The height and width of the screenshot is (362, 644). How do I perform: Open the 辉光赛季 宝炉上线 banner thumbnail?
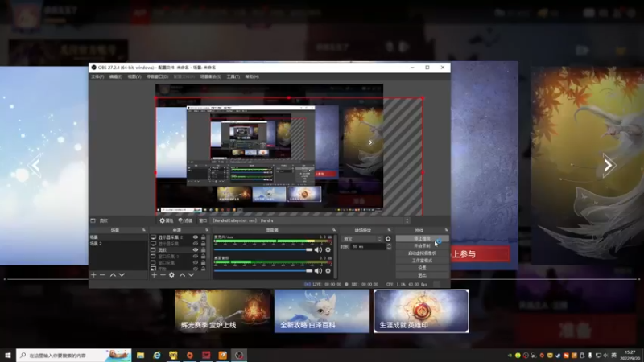(x=223, y=311)
